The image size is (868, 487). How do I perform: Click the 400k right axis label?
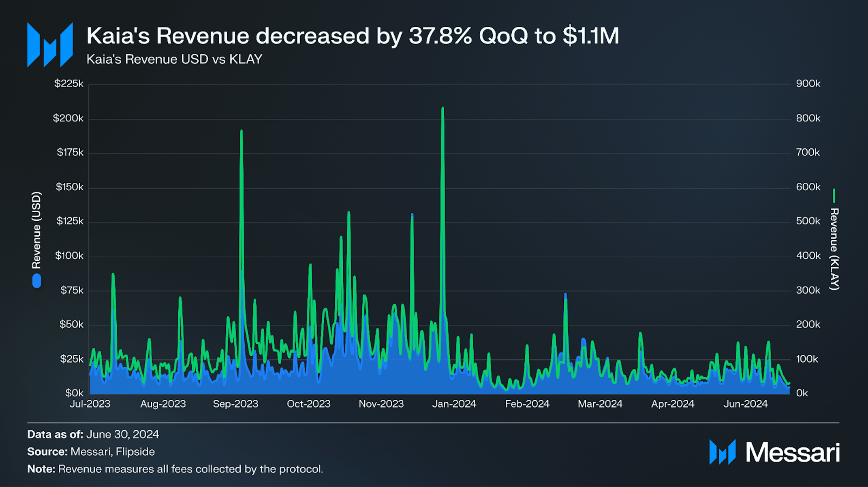tap(808, 256)
